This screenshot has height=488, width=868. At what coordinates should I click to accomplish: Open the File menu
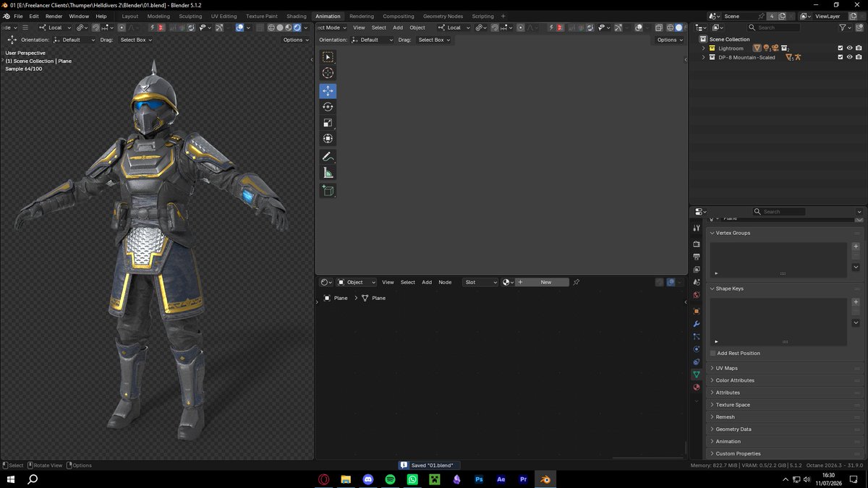[18, 16]
